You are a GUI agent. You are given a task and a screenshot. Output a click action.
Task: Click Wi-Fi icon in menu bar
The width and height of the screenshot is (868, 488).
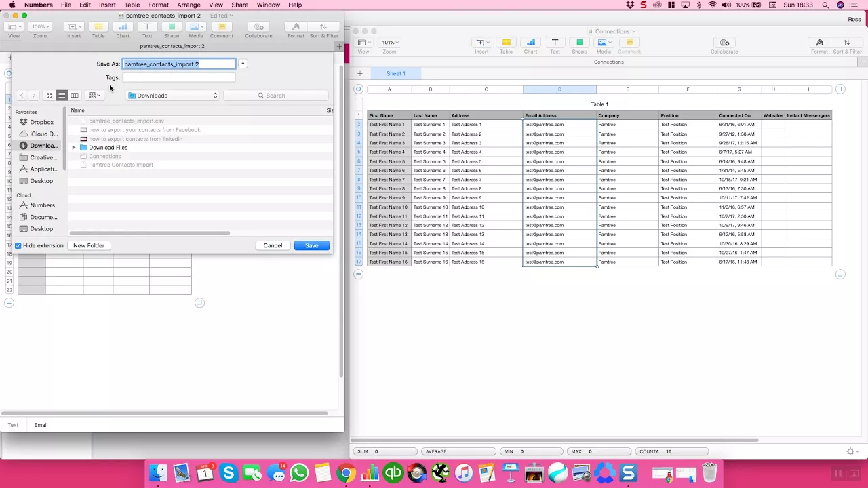712,5
